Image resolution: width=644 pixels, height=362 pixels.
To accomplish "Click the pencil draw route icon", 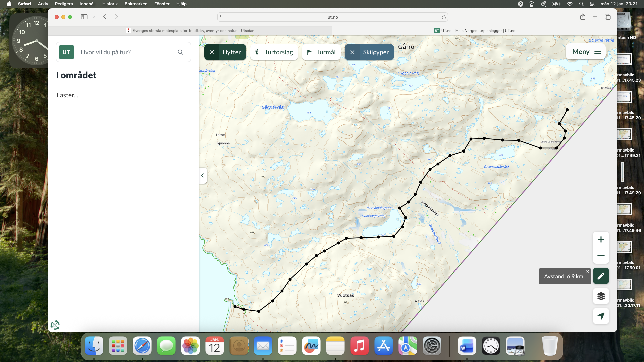I will (x=601, y=276).
